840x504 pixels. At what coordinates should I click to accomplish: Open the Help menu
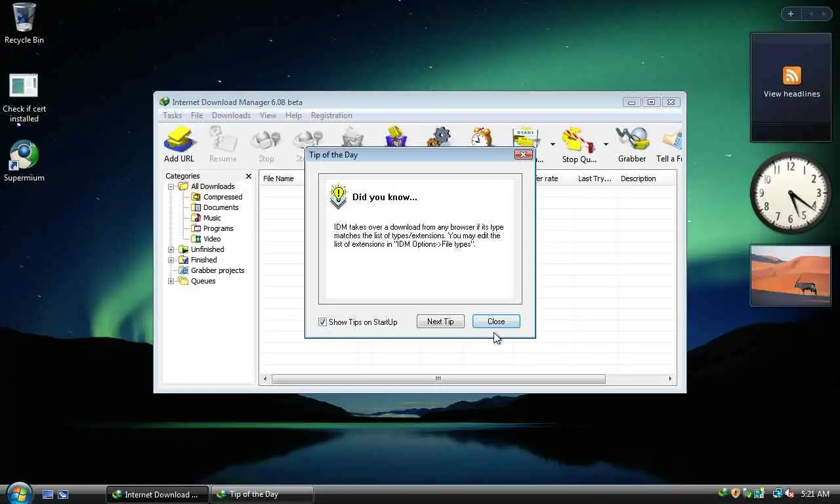(293, 115)
